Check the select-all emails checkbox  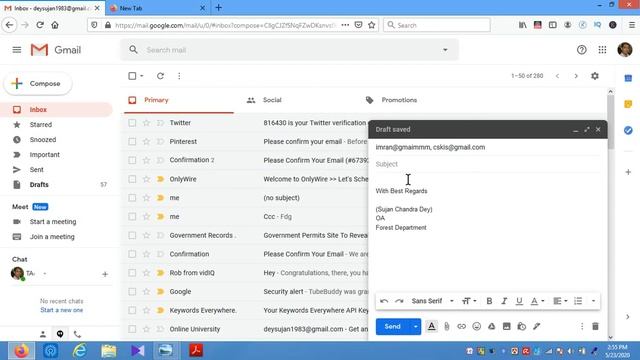[132, 76]
